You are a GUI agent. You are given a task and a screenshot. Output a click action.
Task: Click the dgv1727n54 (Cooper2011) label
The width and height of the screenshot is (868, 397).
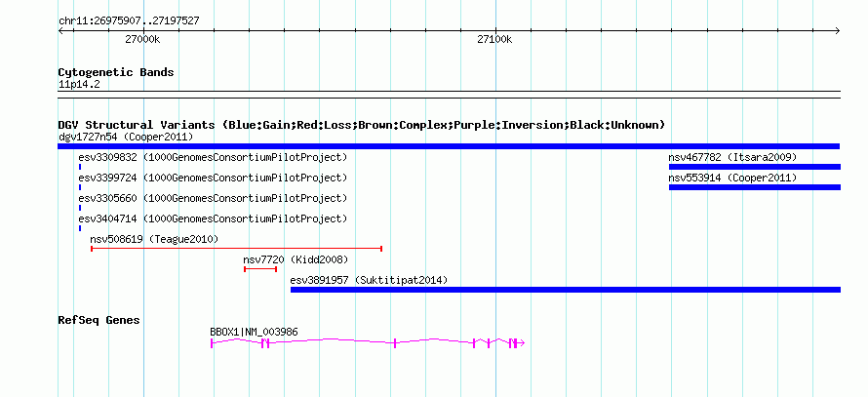tap(126, 137)
